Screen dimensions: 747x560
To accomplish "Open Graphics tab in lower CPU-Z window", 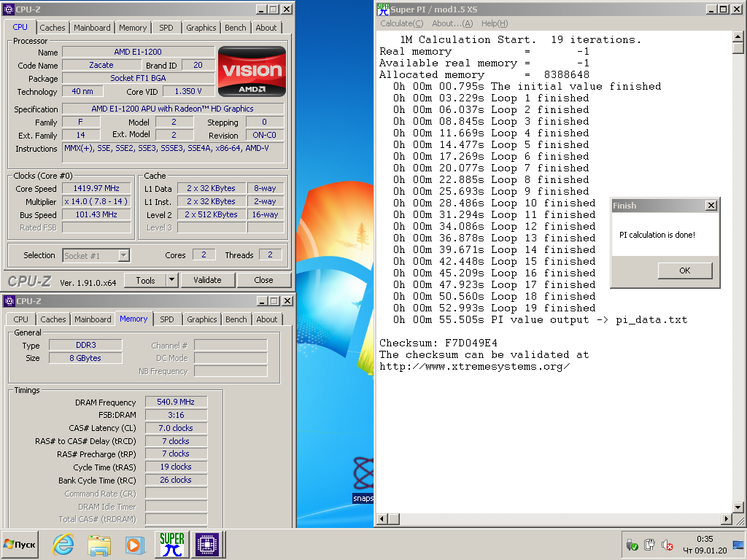I will (x=201, y=319).
